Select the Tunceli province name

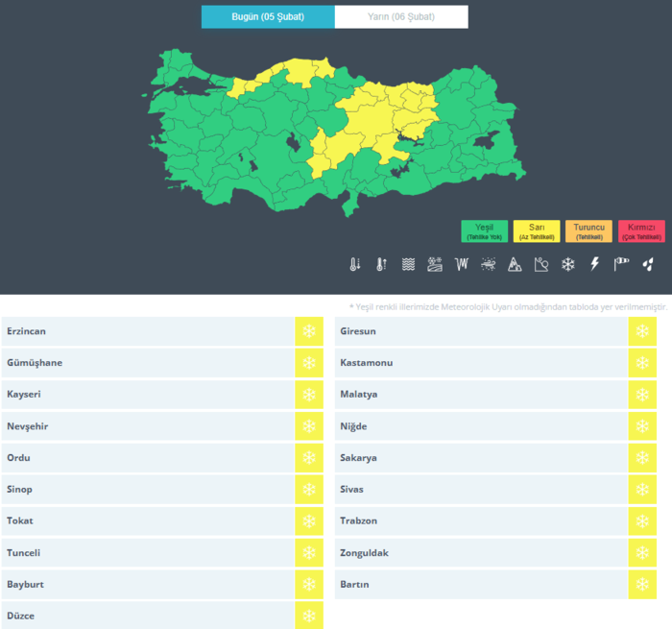[x=24, y=553]
